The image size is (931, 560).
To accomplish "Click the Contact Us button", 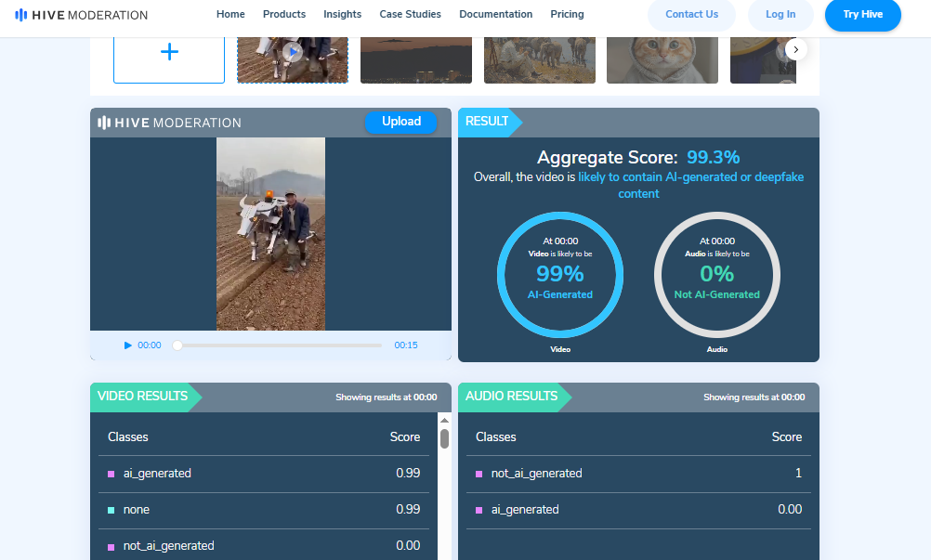I will 691,15.
